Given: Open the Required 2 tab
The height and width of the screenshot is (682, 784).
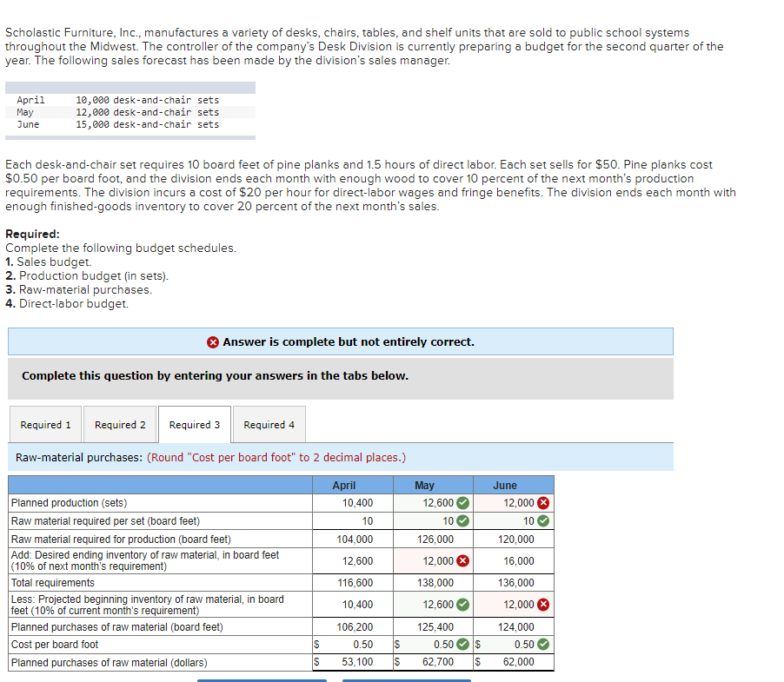Looking at the screenshot, I should coord(120,424).
